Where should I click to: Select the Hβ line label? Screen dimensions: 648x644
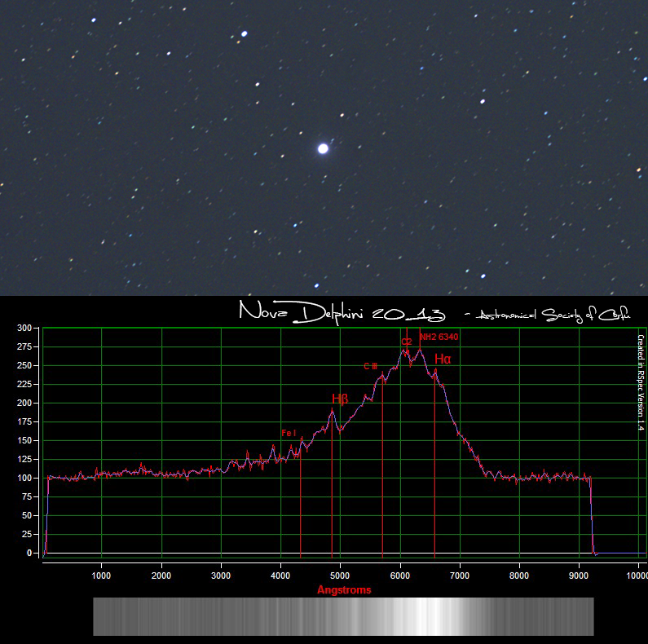(340, 399)
